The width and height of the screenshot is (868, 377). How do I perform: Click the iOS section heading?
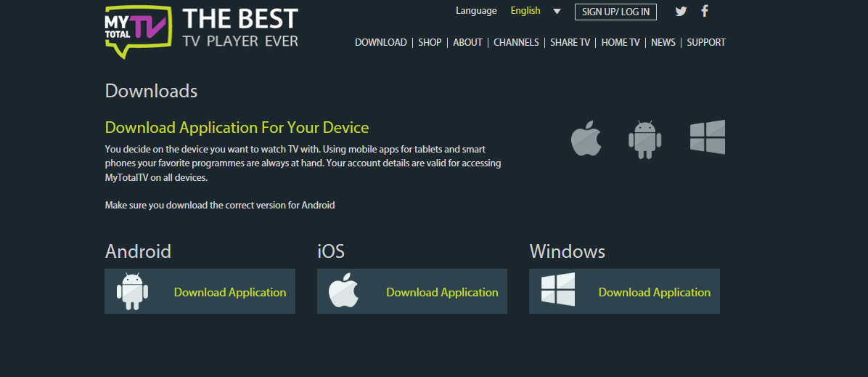coord(331,252)
